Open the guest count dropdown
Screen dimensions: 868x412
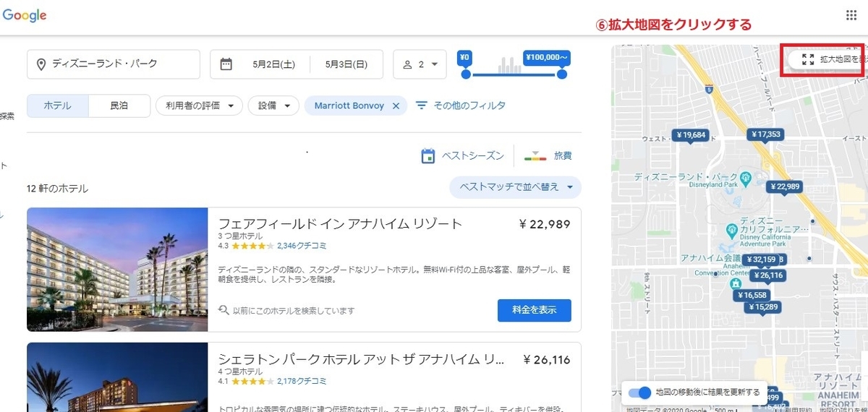tap(420, 64)
